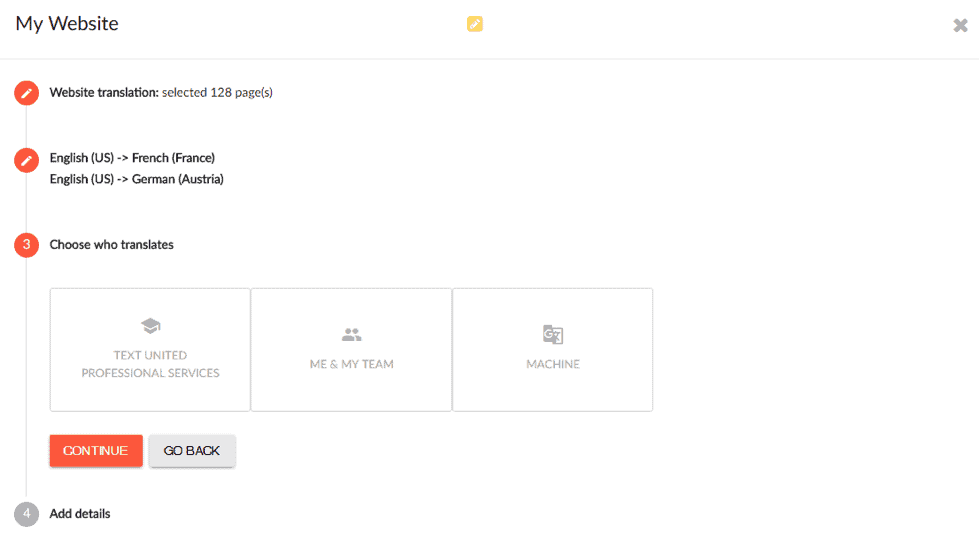Screen dimensions: 980x541
Task: Click step 3 circle indicator
Action: point(26,245)
